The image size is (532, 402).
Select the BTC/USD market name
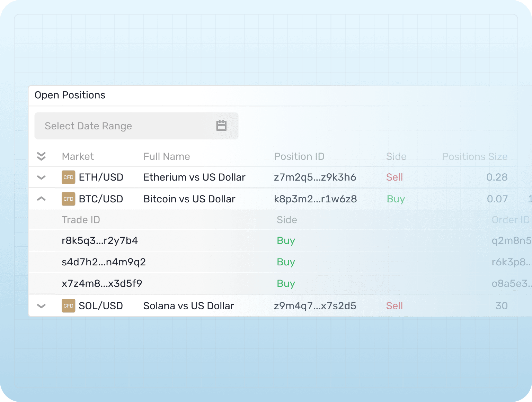pos(101,199)
